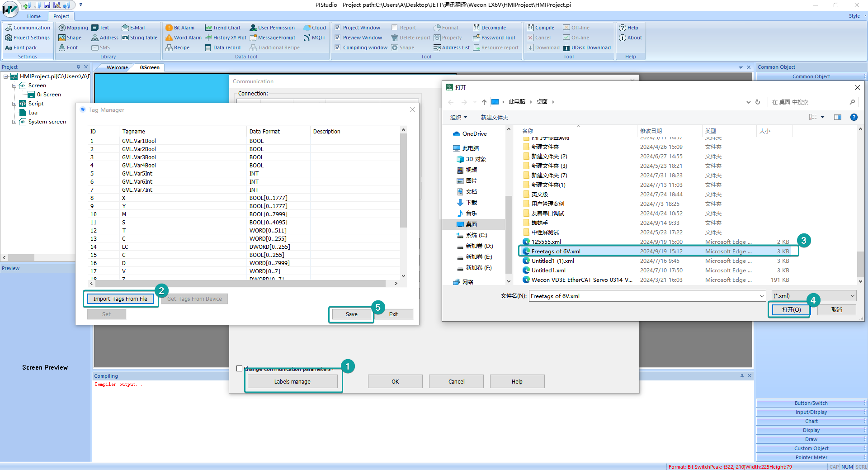Open the User Permission tool
The image size is (868, 470).
click(x=272, y=28)
